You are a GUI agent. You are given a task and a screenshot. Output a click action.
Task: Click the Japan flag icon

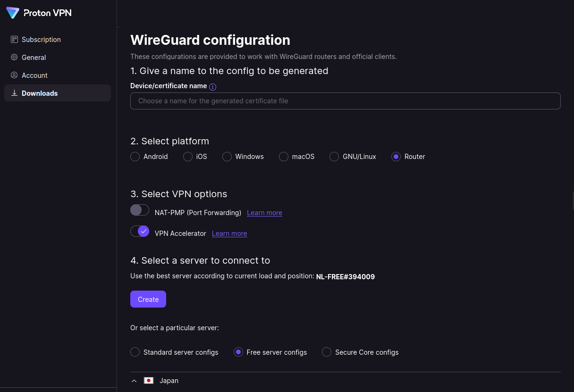[x=149, y=381]
